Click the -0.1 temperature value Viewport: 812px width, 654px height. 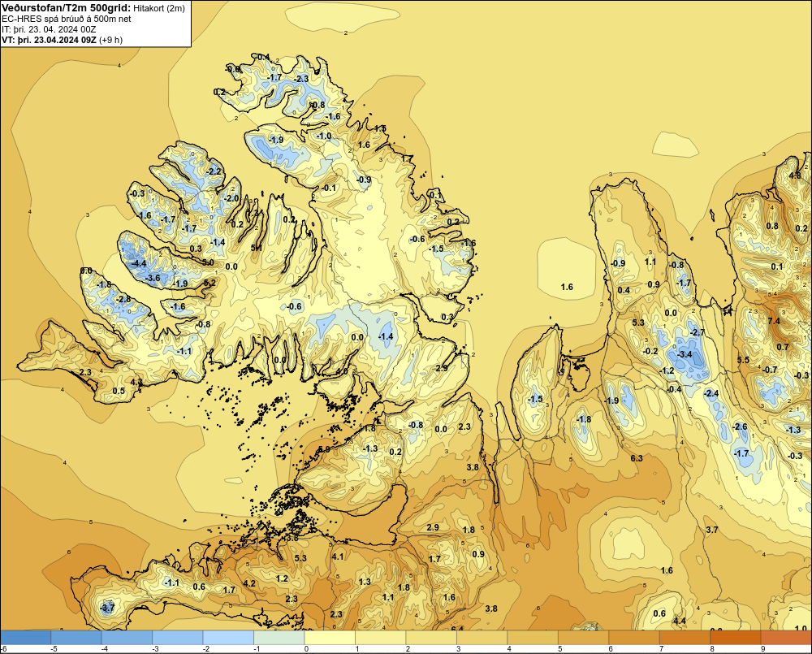[329, 188]
